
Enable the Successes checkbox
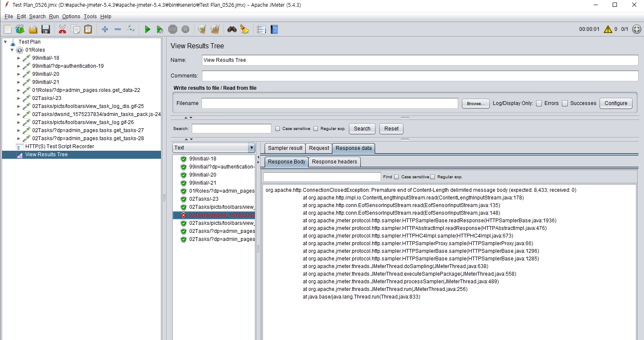coord(565,103)
